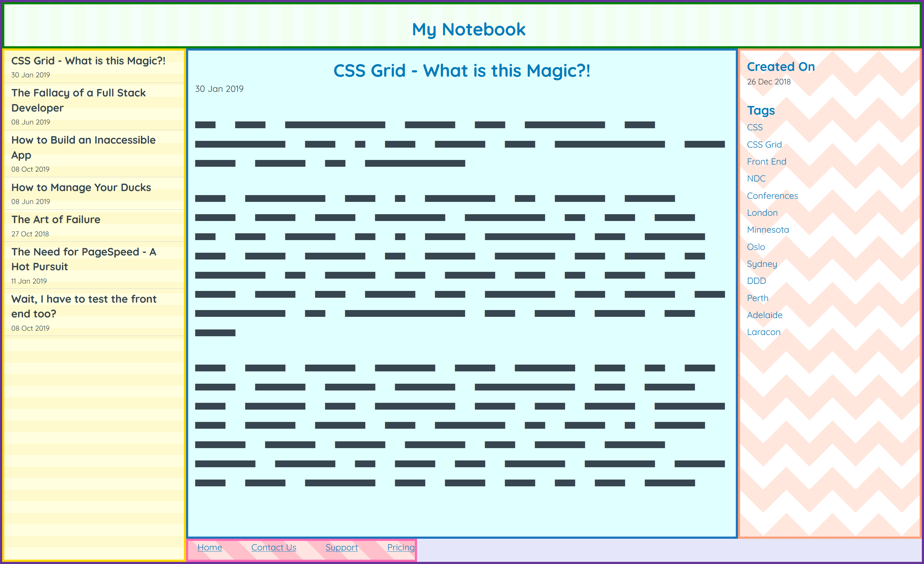Select the Minnesota tag

click(x=768, y=230)
